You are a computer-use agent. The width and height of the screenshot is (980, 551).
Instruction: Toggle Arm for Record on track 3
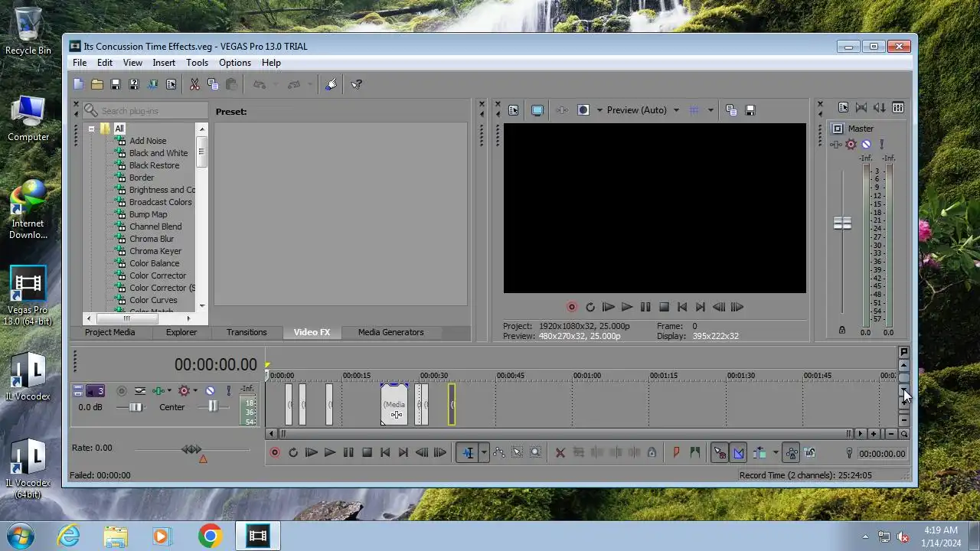click(x=121, y=390)
